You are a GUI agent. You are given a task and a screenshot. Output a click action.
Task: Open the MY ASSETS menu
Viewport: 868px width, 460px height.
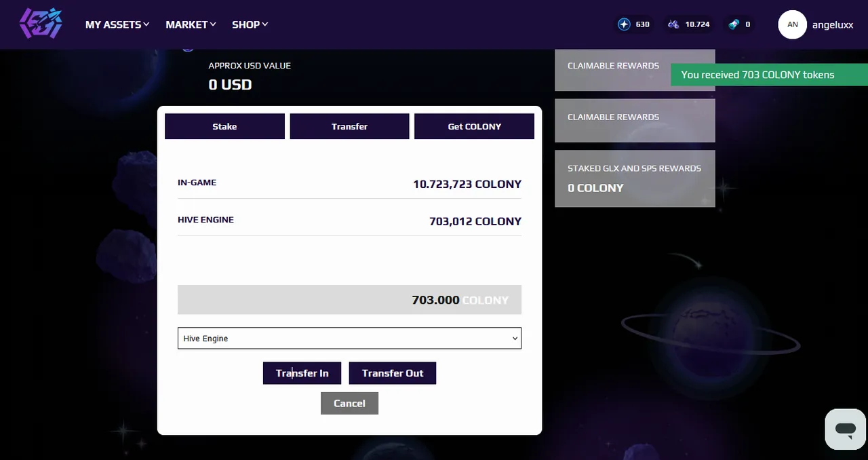[x=117, y=24]
